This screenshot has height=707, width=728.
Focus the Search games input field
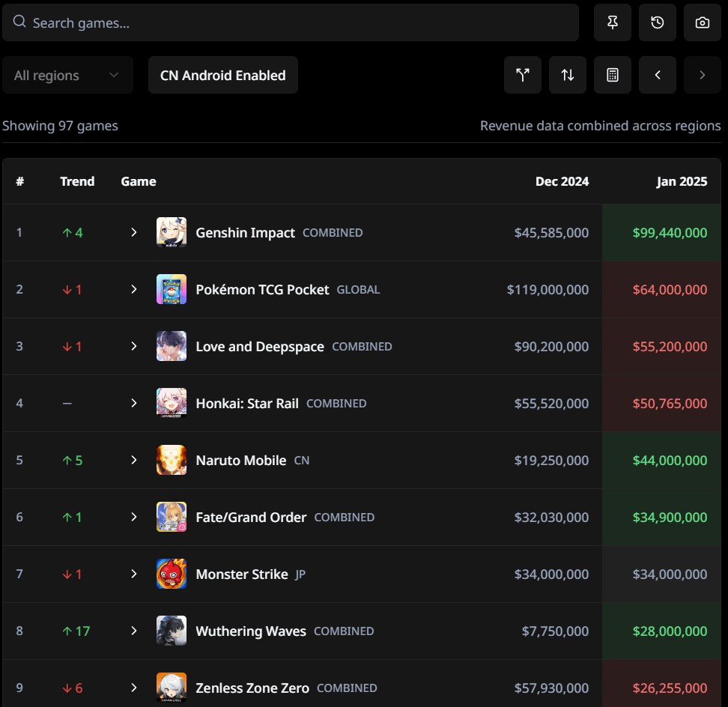(291, 22)
